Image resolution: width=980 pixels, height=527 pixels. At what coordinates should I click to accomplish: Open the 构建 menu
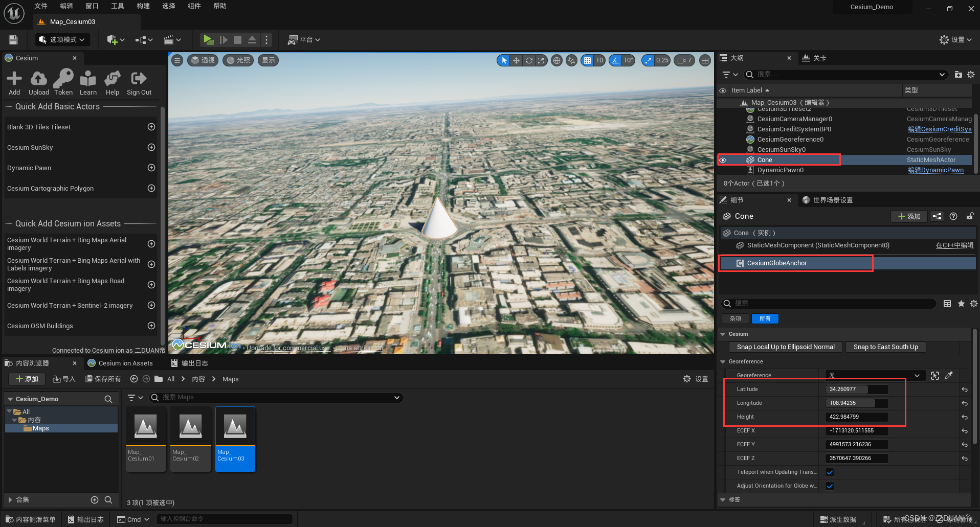click(x=143, y=6)
